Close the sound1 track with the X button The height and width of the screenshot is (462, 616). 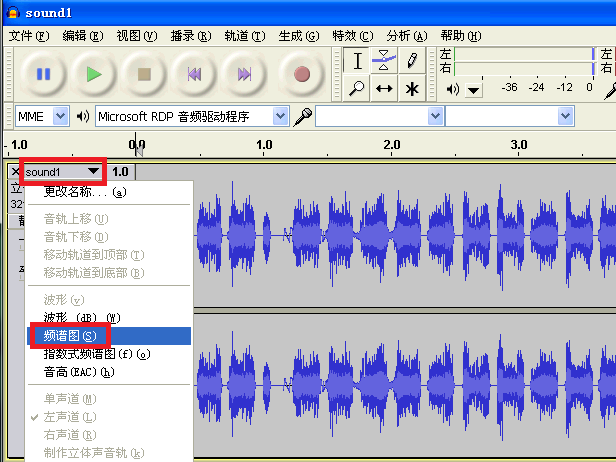coord(15,172)
